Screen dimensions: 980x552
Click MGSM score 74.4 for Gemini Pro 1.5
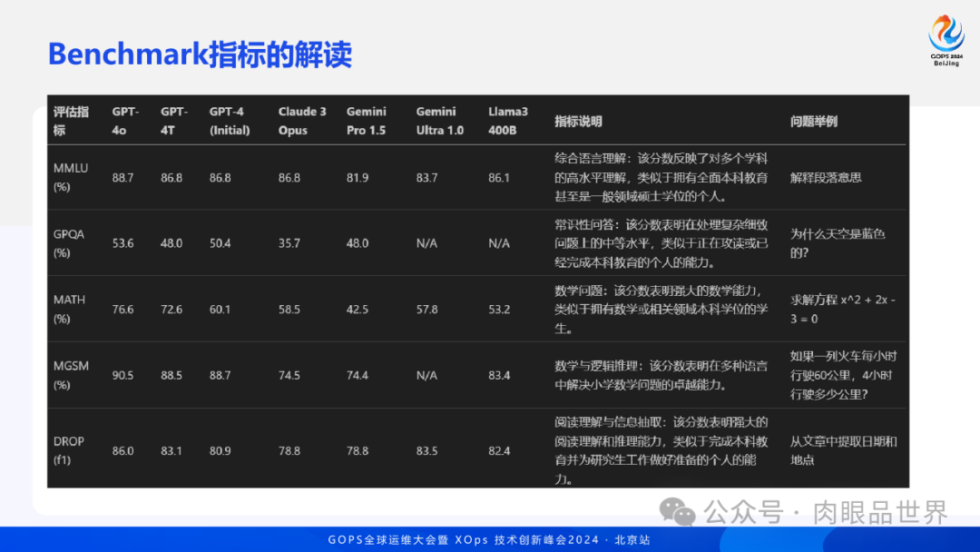coord(358,375)
